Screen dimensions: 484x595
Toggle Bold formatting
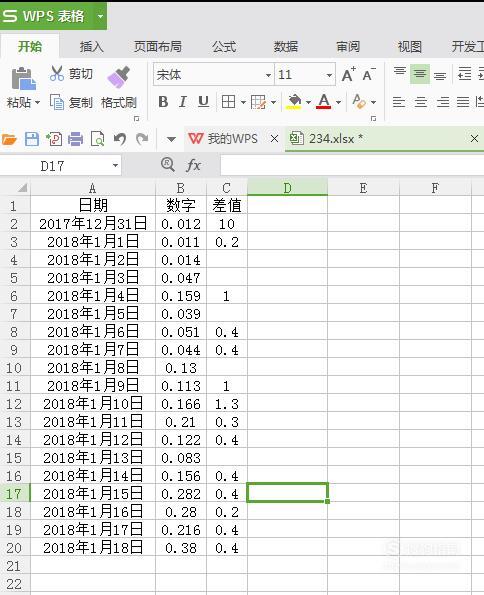163,102
